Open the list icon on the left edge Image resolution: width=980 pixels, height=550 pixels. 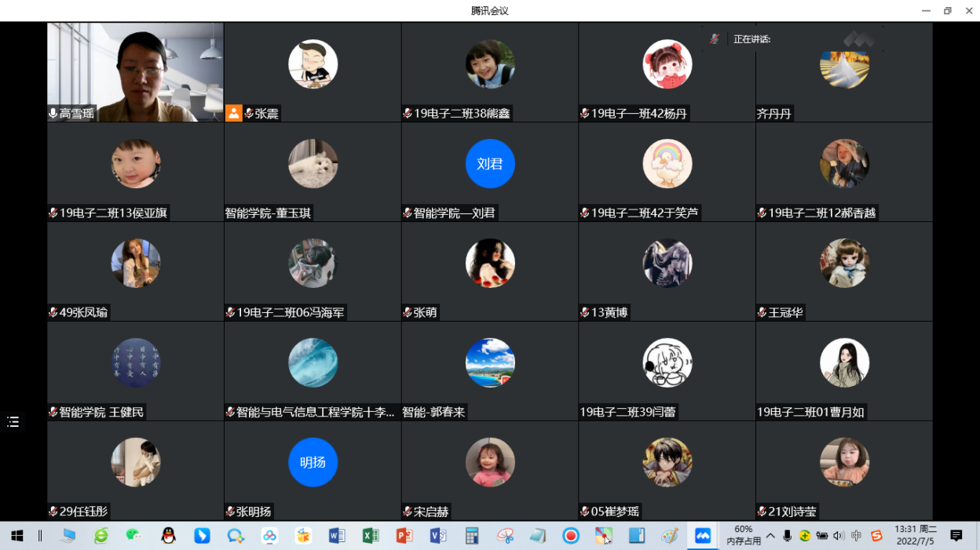[13, 422]
